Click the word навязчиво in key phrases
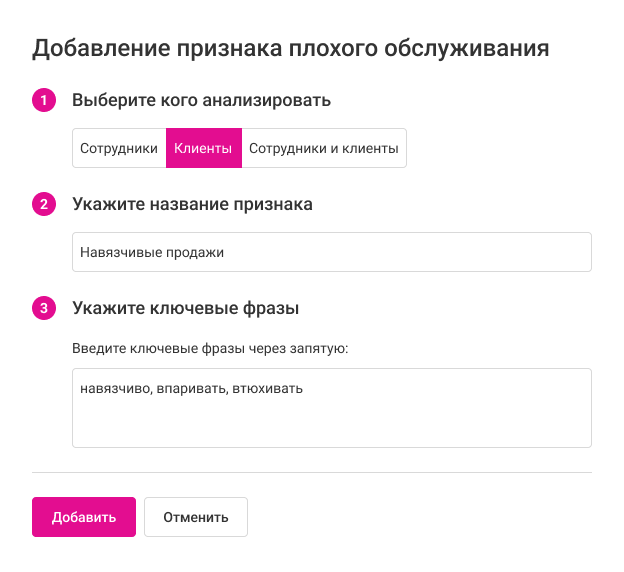624x572 pixels. coord(116,388)
